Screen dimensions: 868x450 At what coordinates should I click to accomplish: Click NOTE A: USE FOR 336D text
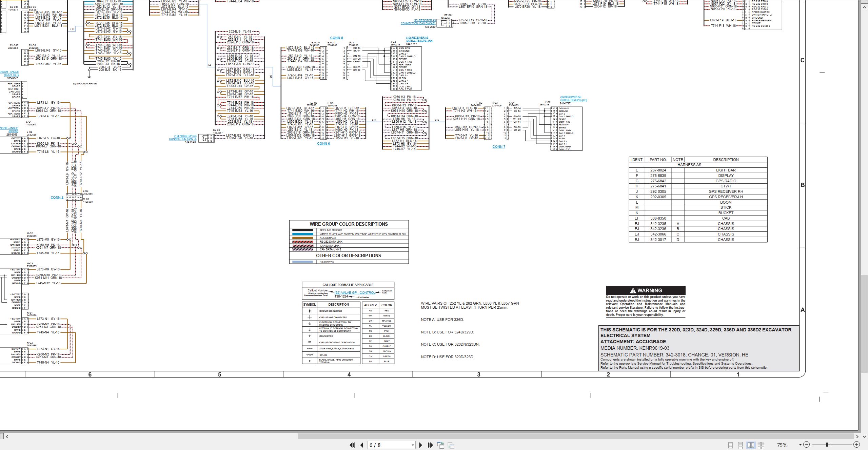442,320
